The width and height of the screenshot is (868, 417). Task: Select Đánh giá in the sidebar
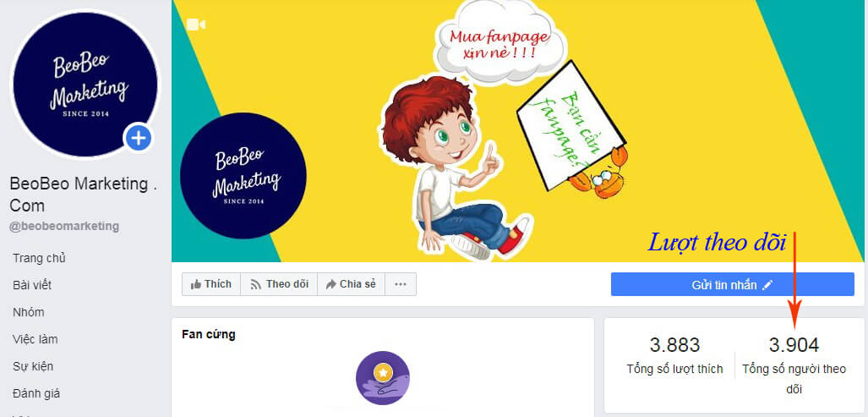[x=36, y=394]
